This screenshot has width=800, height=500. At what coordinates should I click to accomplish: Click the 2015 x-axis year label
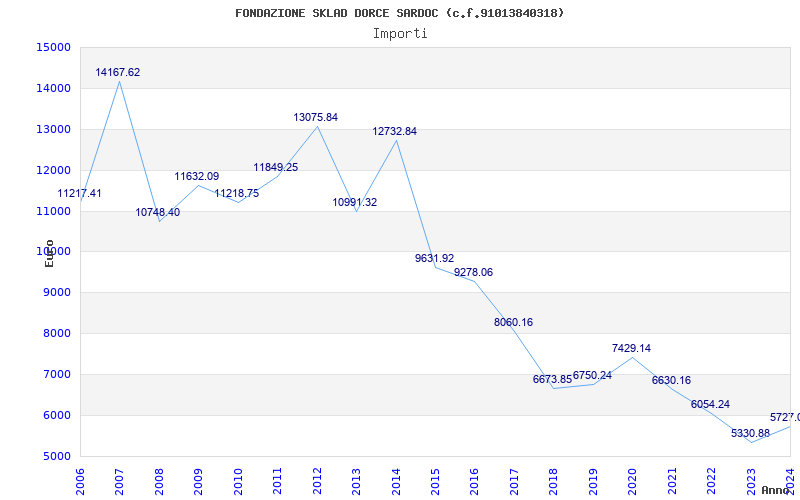[436, 481]
